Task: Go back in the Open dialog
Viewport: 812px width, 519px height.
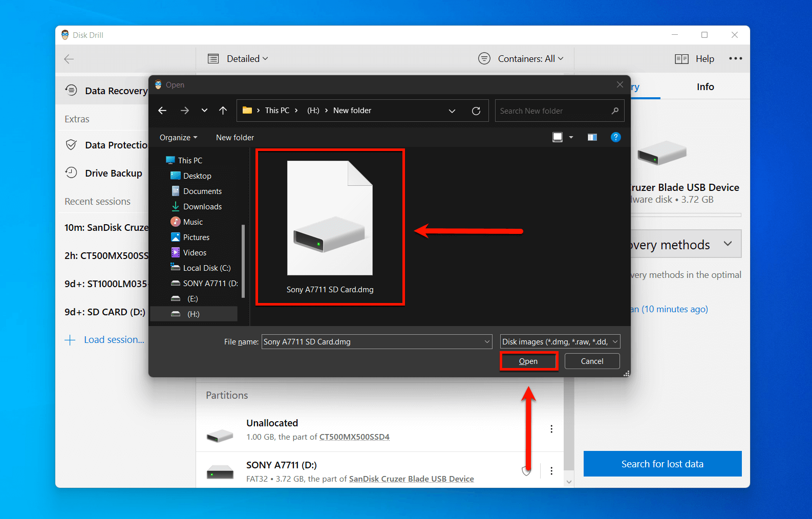Action: pos(162,111)
